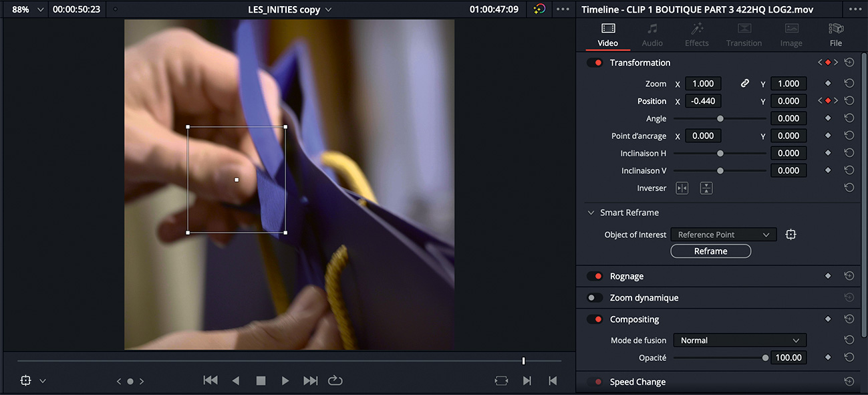
Task: Enable the Zoom dynamique toggle
Action: click(594, 298)
